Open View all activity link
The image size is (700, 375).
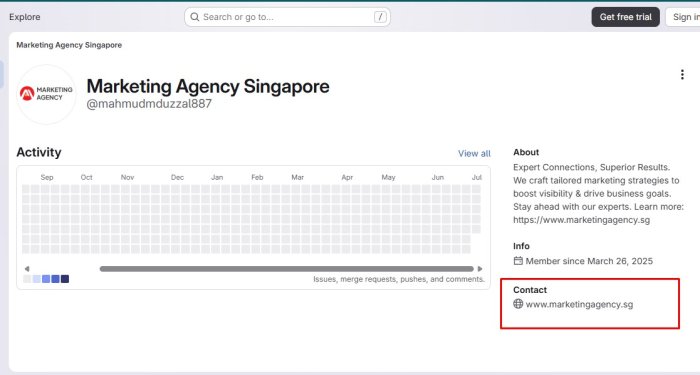tap(474, 154)
